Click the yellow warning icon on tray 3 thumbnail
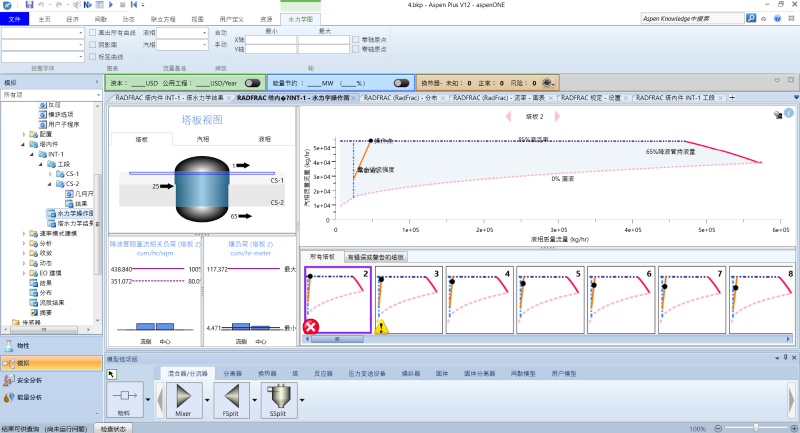Viewport: 800px width, 433px height. click(x=381, y=327)
